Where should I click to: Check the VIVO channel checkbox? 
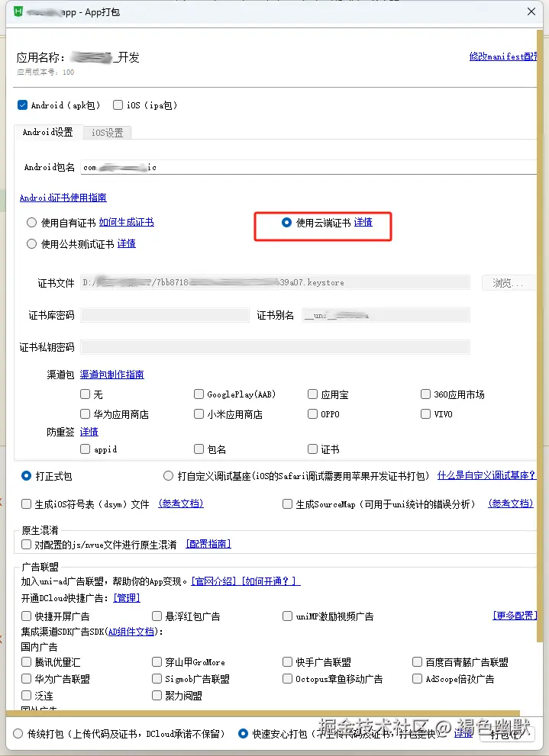425,414
